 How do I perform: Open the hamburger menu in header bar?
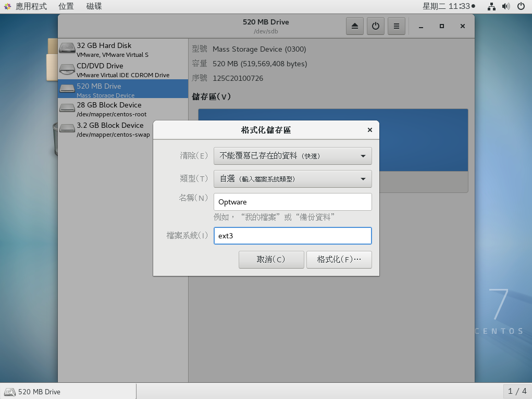396,26
